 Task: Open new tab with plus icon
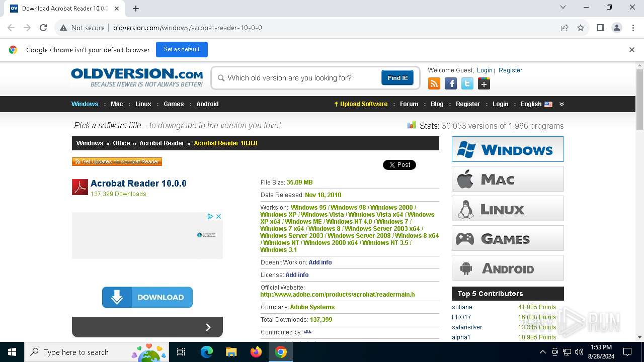(136, 8)
